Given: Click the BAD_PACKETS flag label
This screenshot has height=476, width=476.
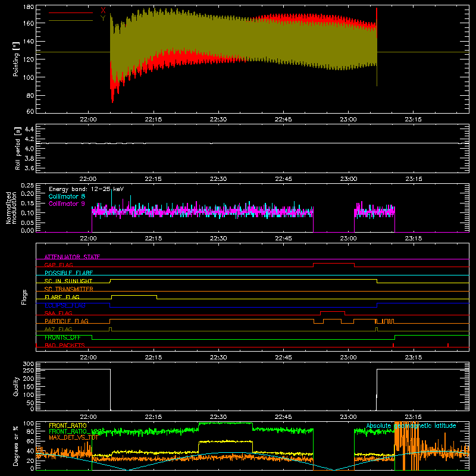Looking at the screenshot, I should tap(65, 345).
